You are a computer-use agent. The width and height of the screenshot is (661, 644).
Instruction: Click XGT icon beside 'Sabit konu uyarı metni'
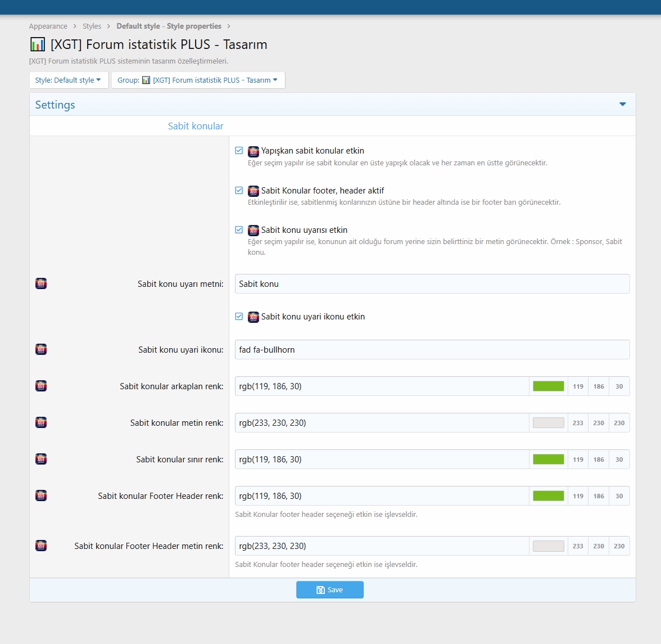pos(41,283)
